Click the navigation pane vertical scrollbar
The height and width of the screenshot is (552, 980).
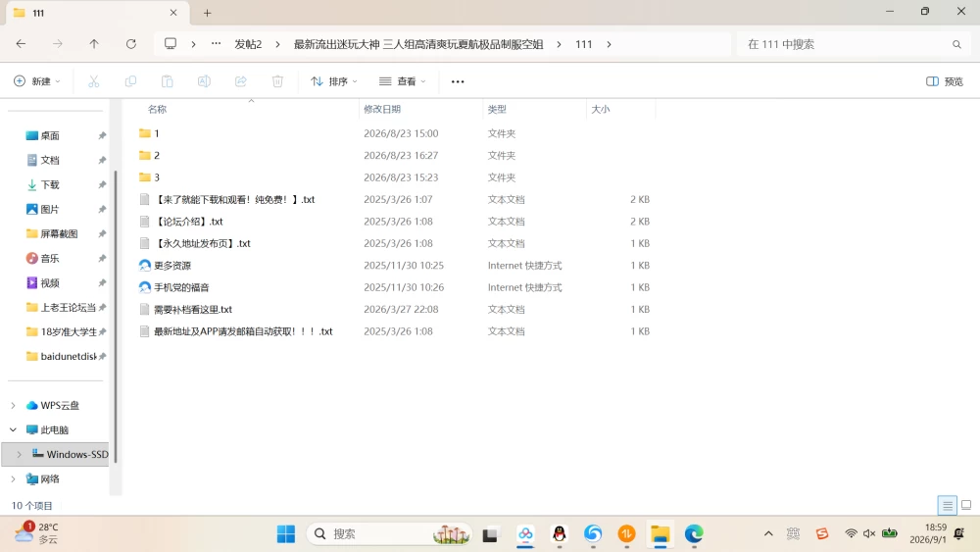tap(115, 317)
